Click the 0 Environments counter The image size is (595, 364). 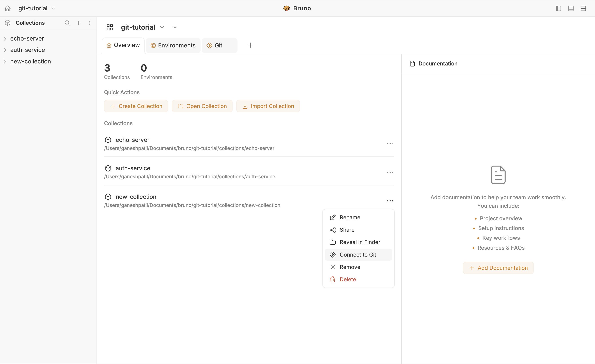156,72
